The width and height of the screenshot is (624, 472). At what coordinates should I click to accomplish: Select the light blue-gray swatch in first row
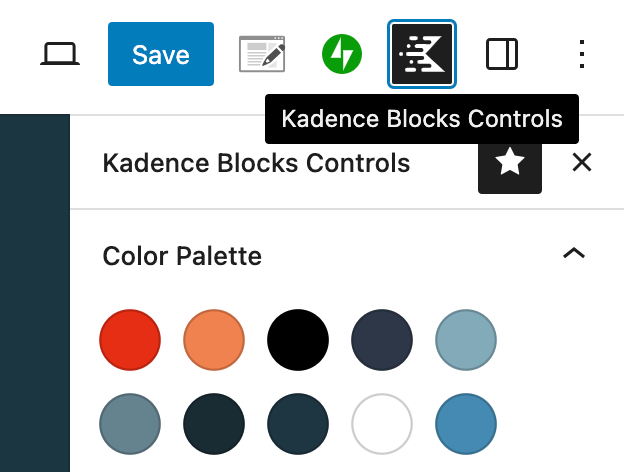click(x=466, y=341)
